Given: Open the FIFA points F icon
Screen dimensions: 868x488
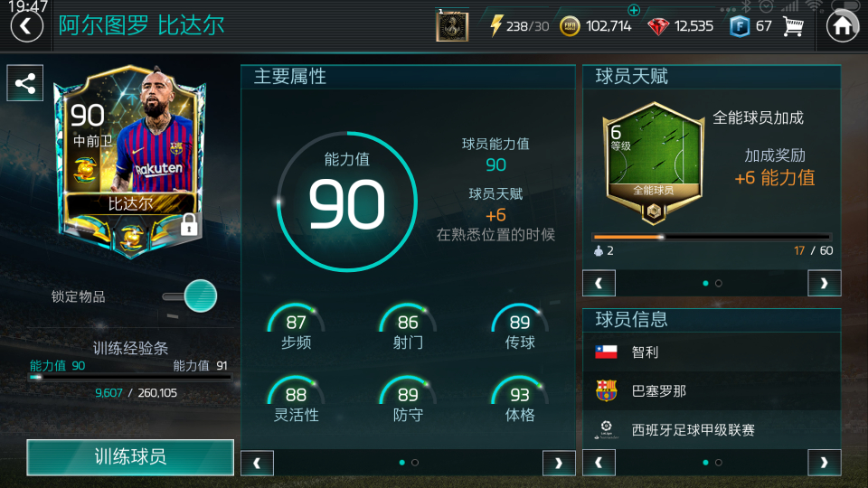Looking at the screenshot, I should [x=739, y=26].
